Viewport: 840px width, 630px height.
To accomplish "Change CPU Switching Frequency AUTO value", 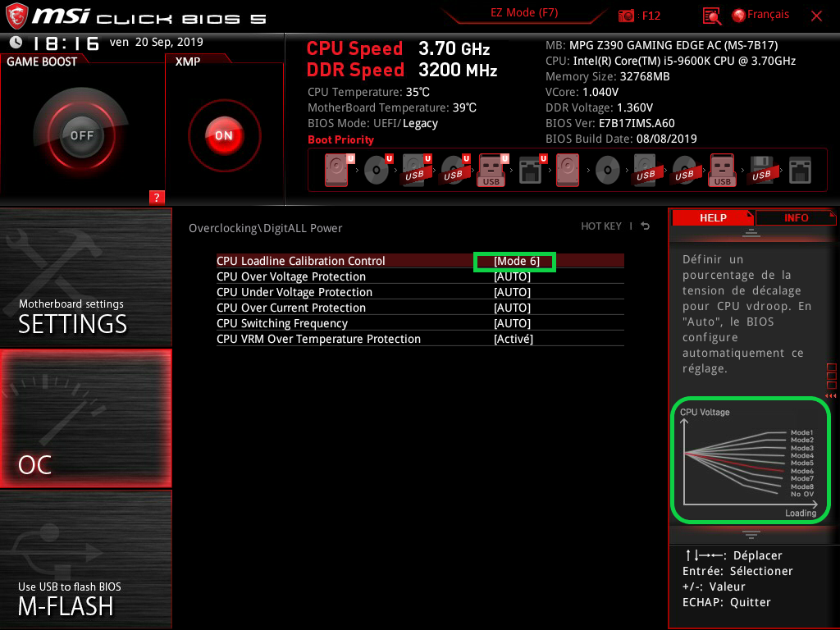I will coord(512,323).
